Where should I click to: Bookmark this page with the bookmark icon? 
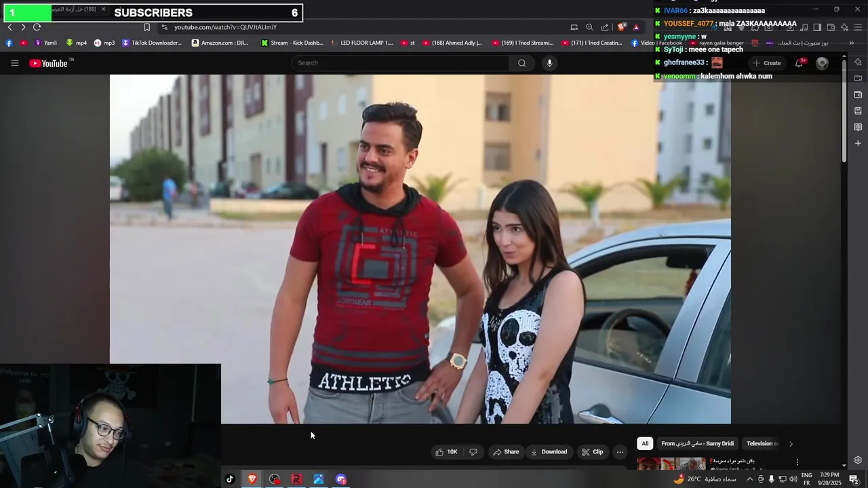pos(146,27)
